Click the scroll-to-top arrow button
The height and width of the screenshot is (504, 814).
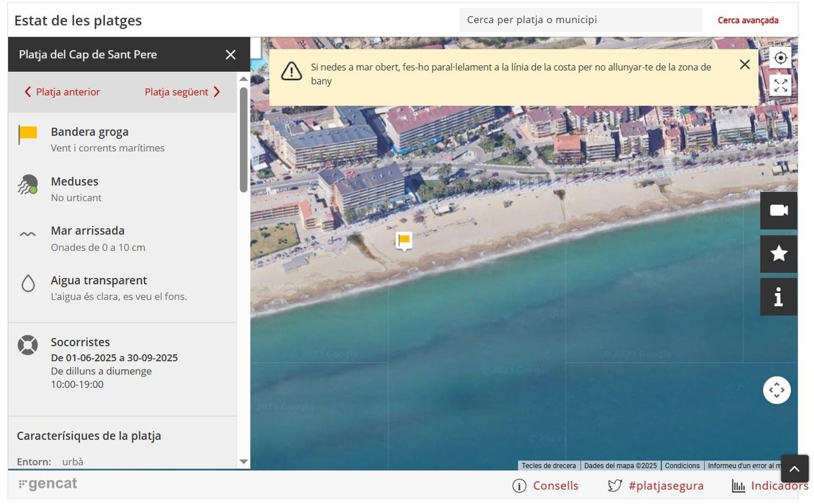pyautogui.click(x=794, y=468)
